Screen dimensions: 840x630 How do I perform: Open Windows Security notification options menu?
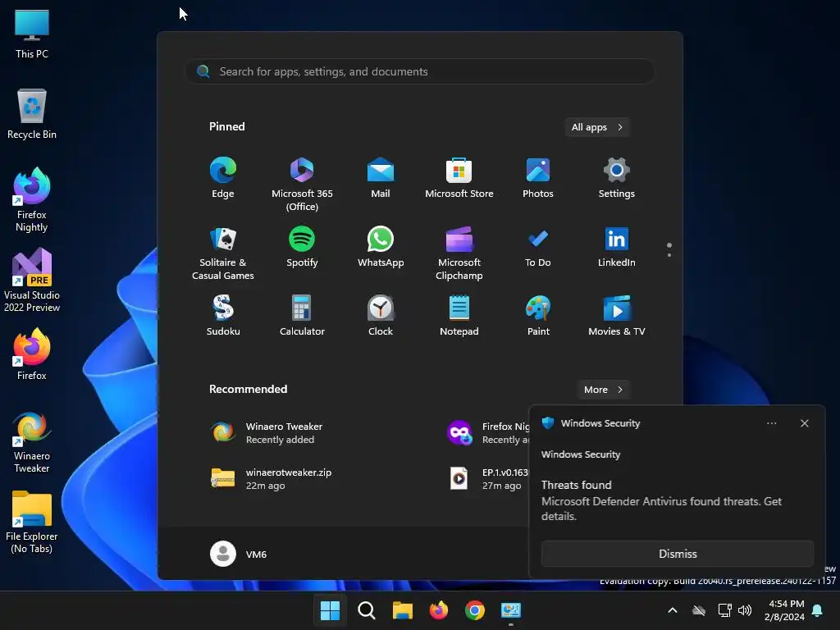771,423
